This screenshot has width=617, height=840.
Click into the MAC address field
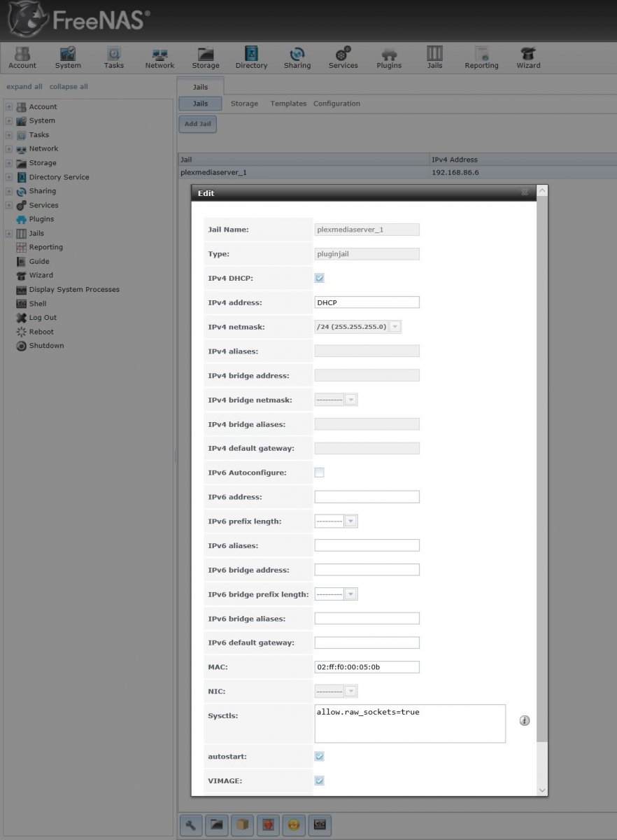(367, 667)
